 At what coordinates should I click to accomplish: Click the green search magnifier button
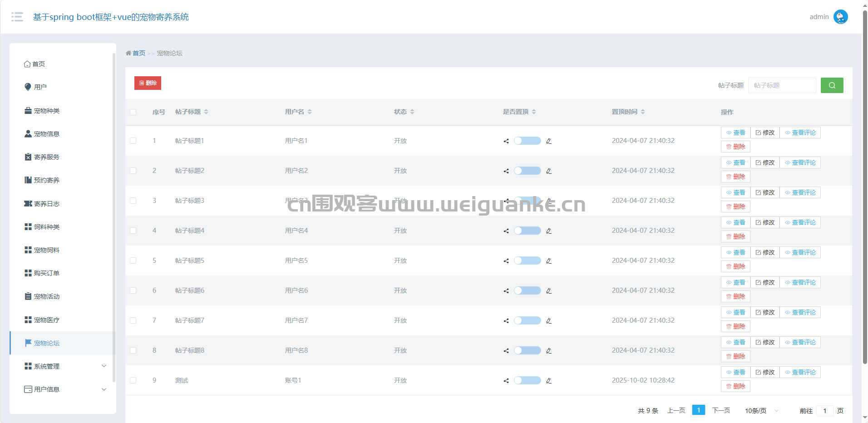832,85
